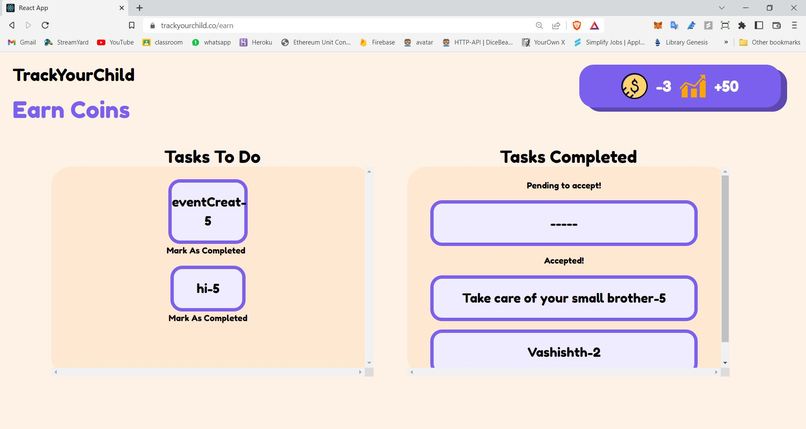Open the Heroku bookmark
The image size is (806, 429).
(x=256, y=42)
